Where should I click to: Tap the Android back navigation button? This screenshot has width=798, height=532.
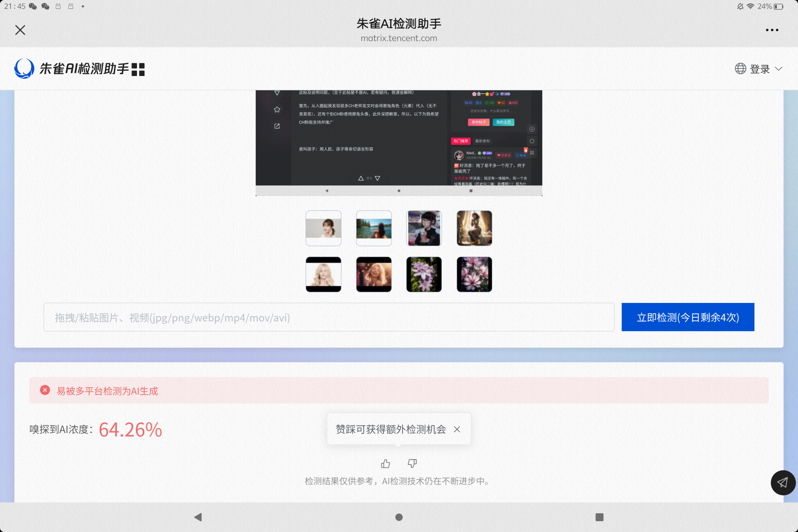coord(198,517)
